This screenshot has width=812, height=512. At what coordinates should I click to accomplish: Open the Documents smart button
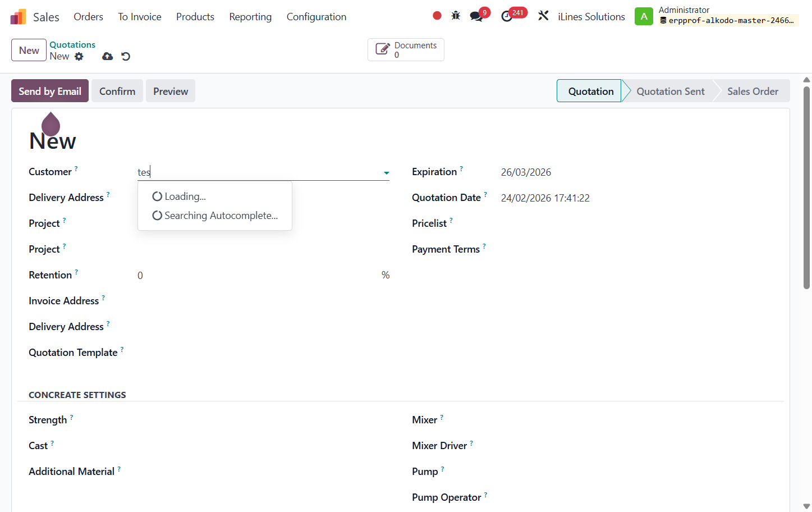406,49
